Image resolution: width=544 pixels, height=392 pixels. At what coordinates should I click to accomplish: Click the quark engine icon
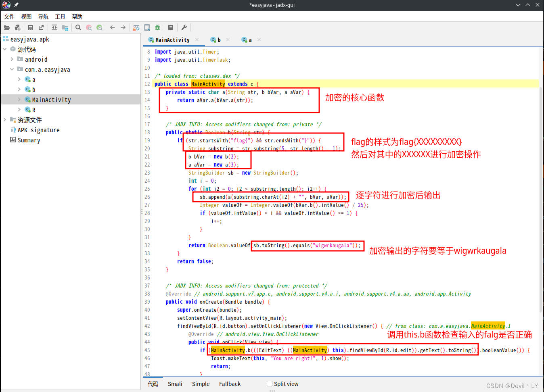pyautogui.click(x=147, y=27)
